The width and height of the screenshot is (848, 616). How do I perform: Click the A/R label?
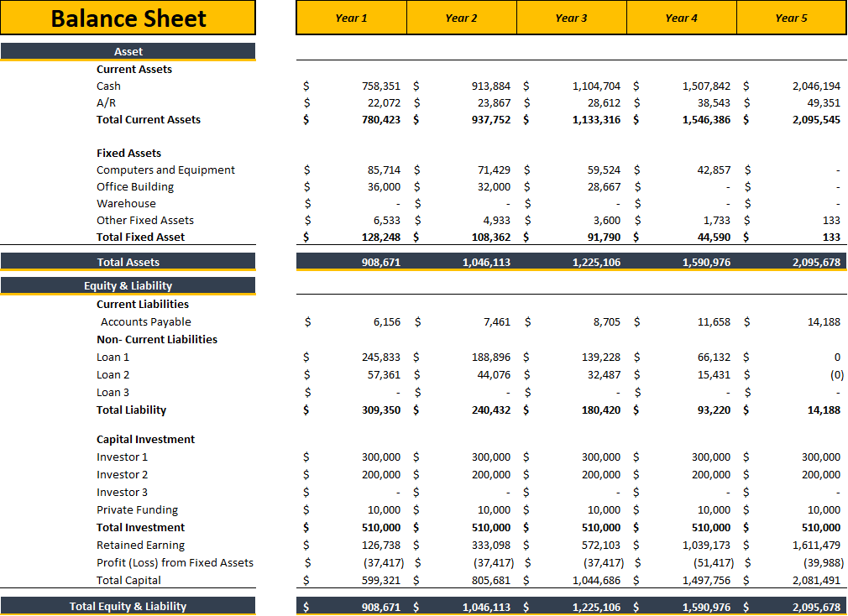tap(104, 102)
